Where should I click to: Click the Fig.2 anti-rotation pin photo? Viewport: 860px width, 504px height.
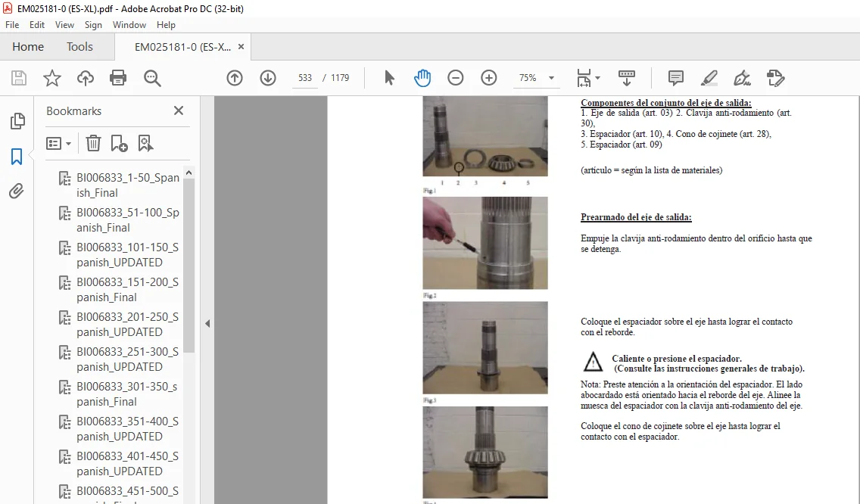tap(485, 243)
